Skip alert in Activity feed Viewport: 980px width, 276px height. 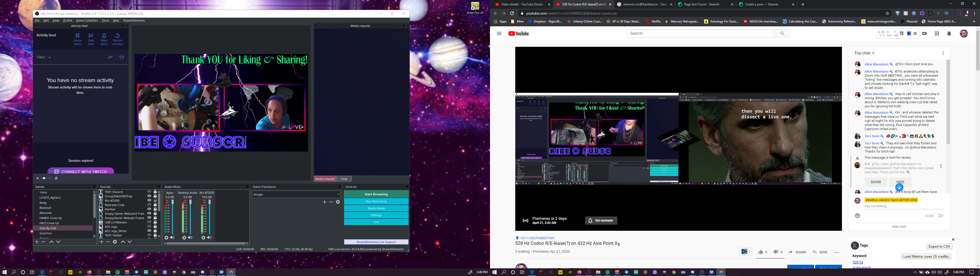(x=91, y=39)
